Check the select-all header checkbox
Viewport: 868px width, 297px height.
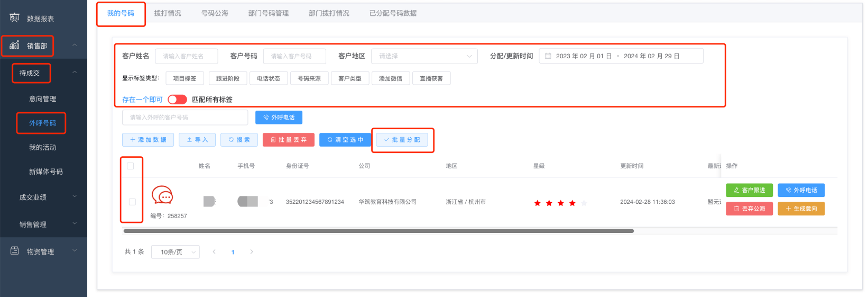[131, 166]
